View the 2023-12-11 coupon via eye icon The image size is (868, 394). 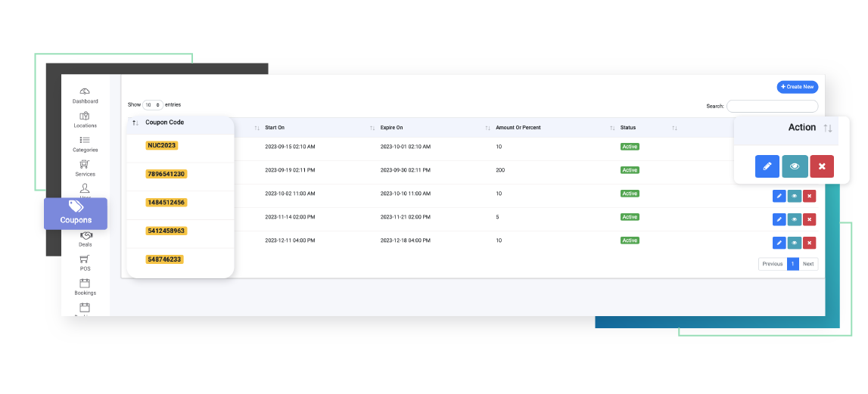point(794,243)
